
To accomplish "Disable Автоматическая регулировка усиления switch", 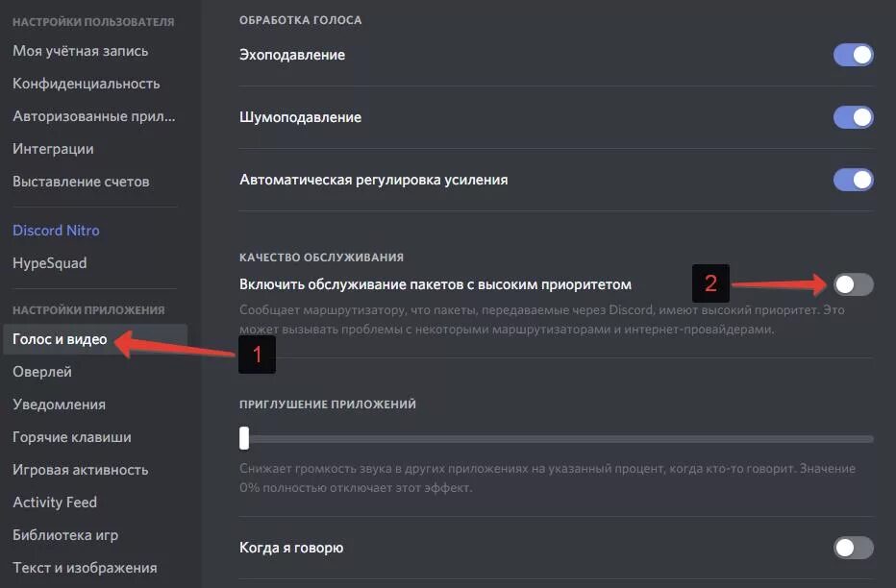I will tap(853, 180).
